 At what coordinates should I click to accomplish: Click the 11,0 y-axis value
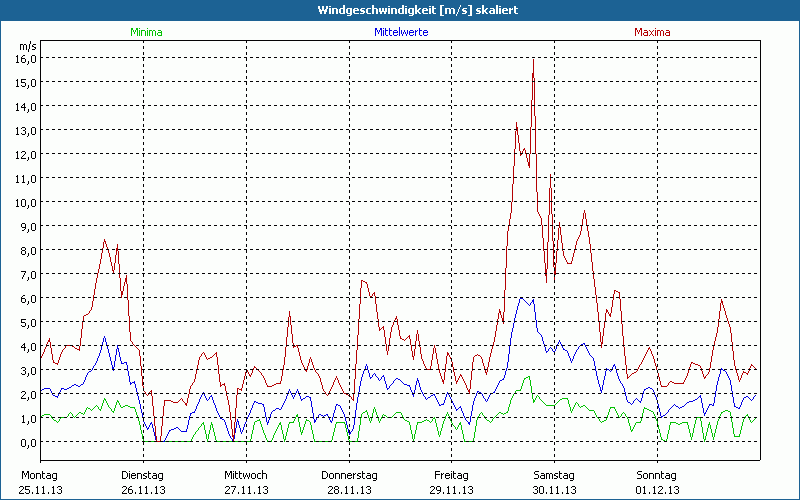click(28, 179)
